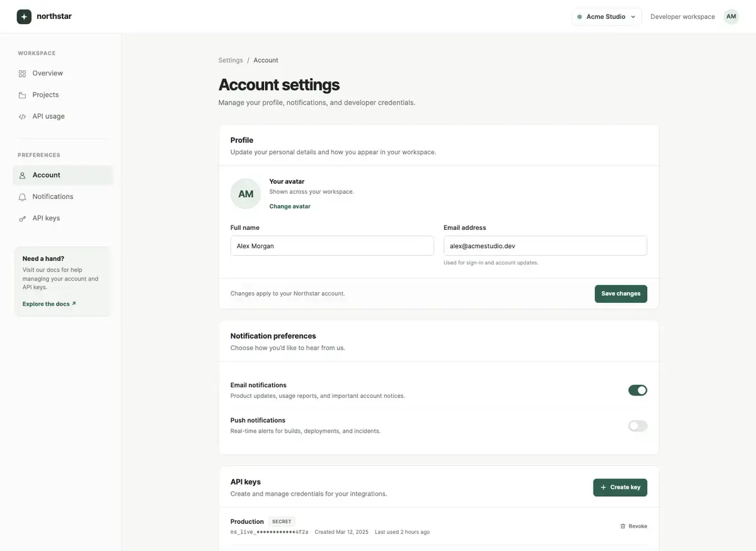Click the SECRET badge on Production key

282,522
